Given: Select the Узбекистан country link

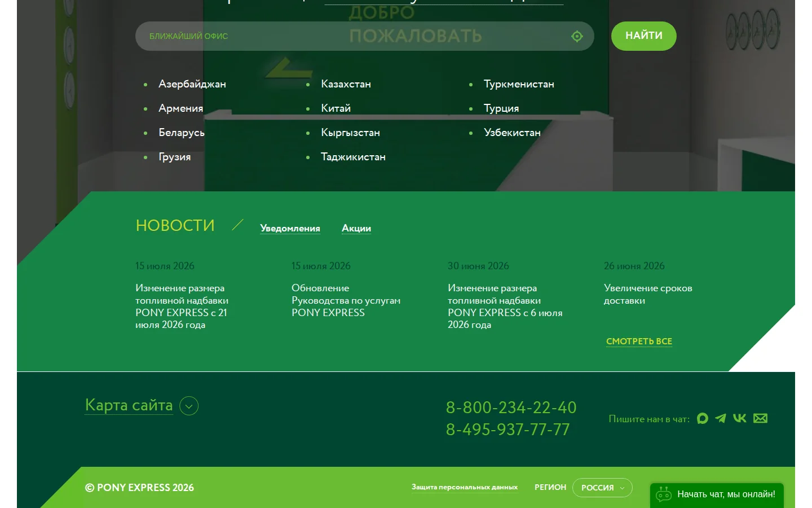Looking at the screenshot, I should [512, 133].
